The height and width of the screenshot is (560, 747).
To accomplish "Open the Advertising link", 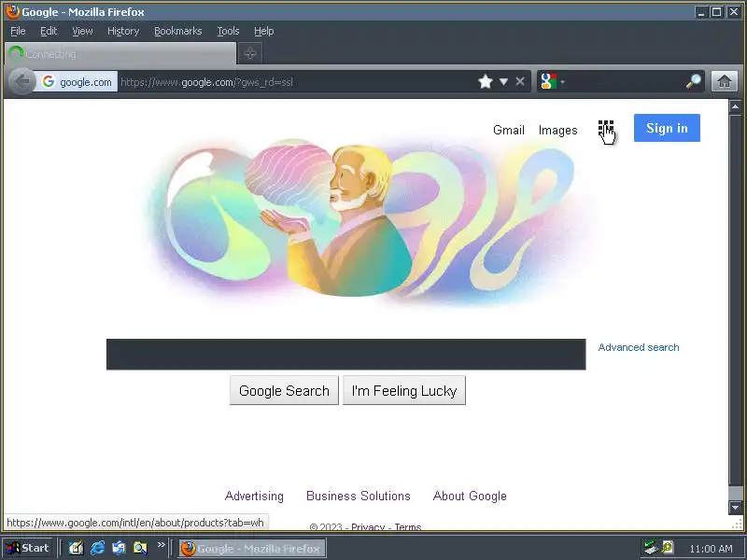I will 254,497.
